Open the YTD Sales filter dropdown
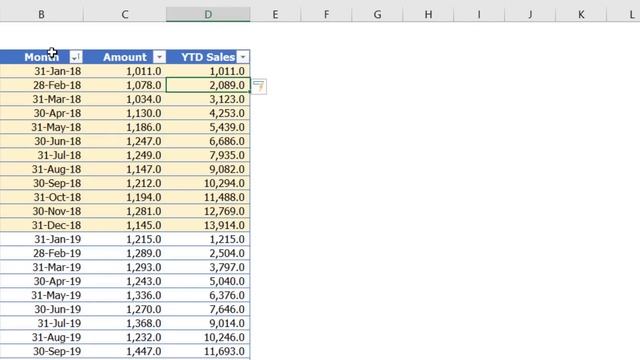 point(243,57)
